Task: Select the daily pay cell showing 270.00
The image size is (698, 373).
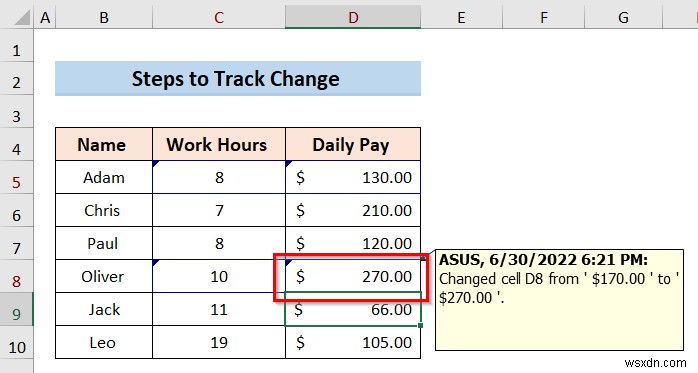Action: (x=353, y=276)
